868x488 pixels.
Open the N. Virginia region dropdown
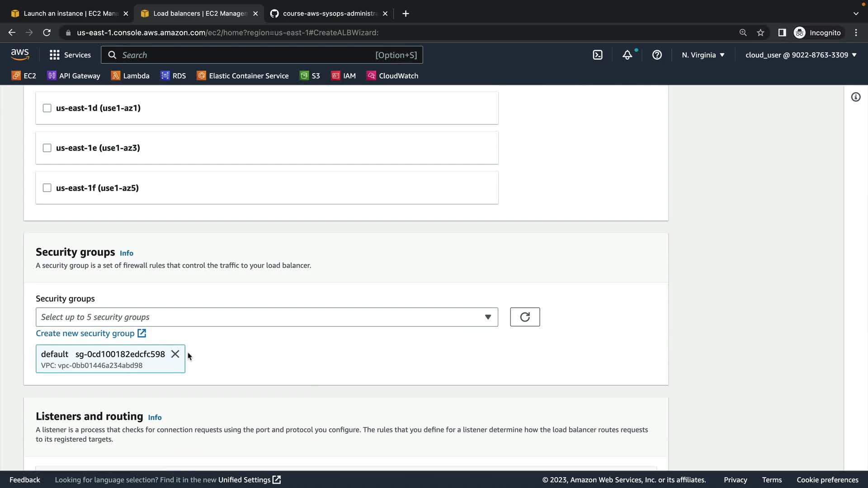tap(703, 55)
